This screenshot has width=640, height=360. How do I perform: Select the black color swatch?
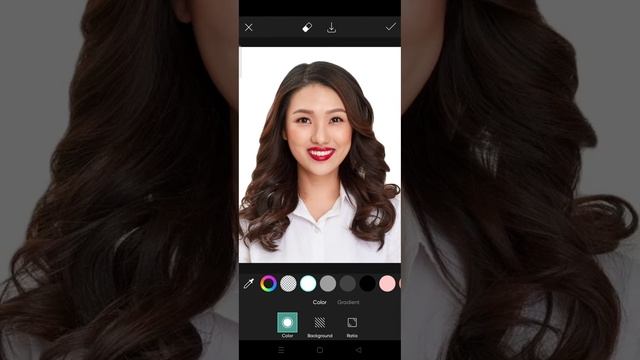point(367,283)
